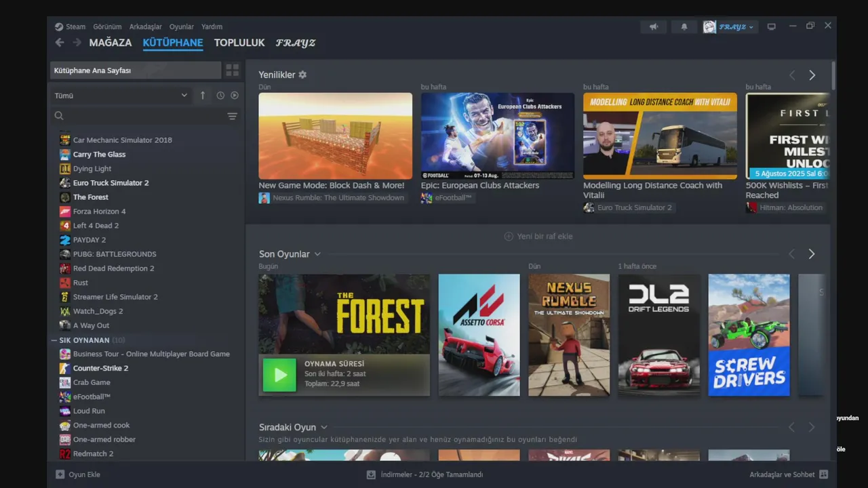
Task: Open New Game Mode: Block Dash news
Action: [x=335, y=136]
